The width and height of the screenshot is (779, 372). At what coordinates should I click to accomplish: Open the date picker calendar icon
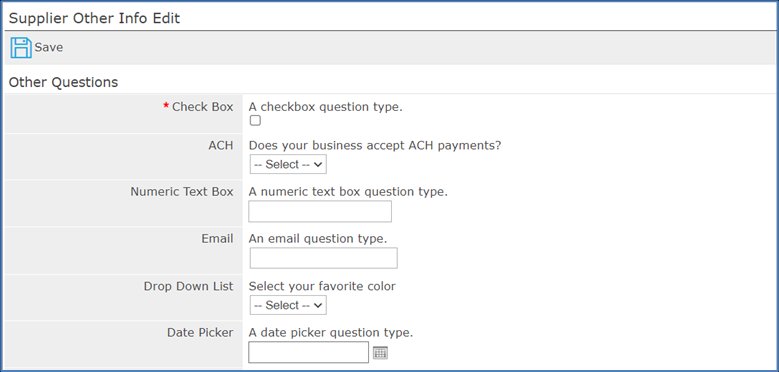click(x=380, y=353)
